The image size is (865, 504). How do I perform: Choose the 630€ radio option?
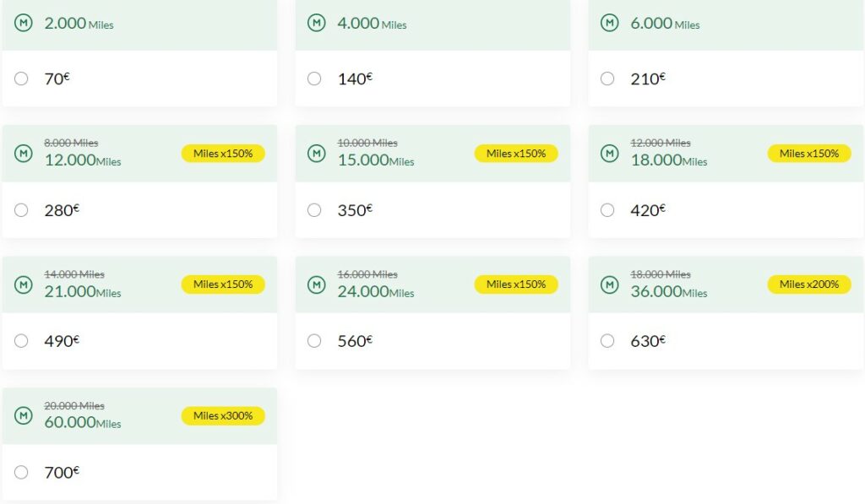click(x=607, y=341)
